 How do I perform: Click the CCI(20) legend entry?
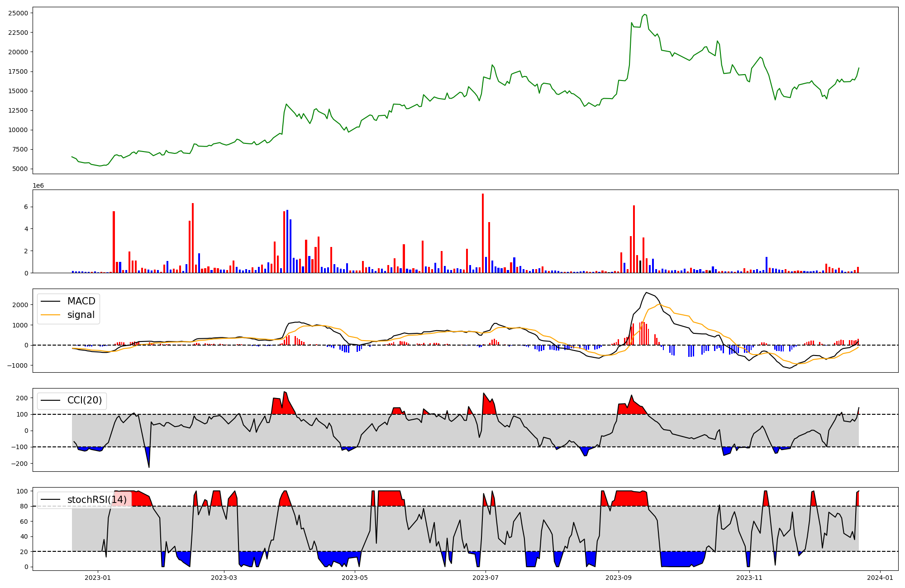tap(84, 400)
